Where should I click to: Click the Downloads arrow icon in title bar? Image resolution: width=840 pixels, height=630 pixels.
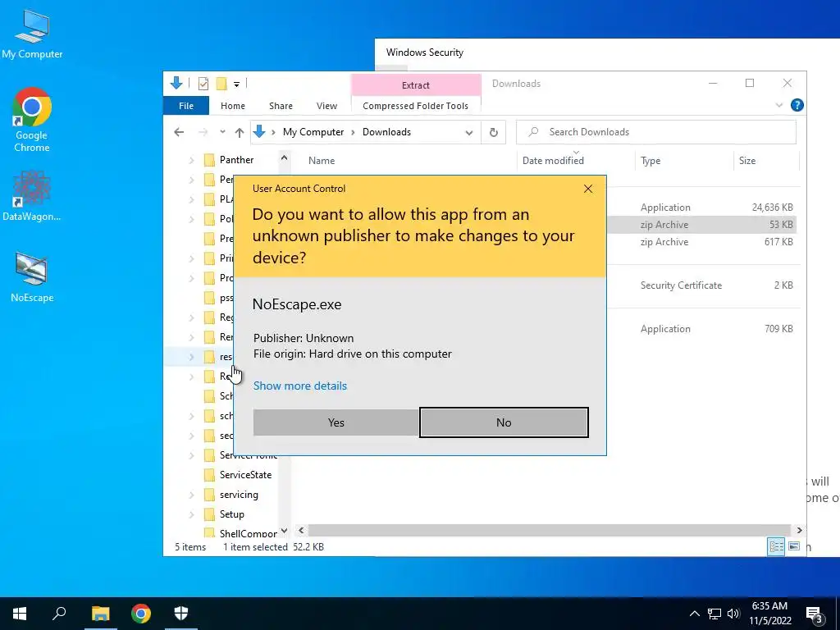coord(176,83)
